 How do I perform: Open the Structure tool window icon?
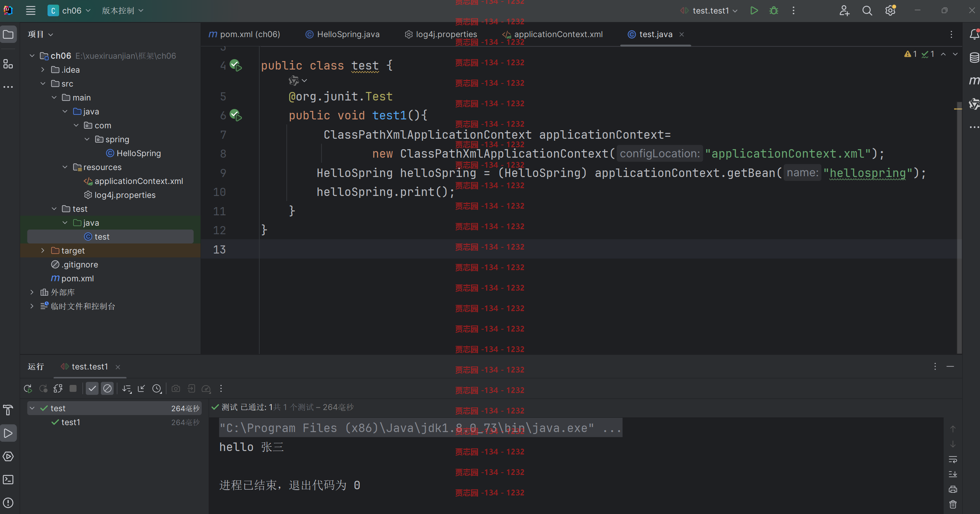tap(8, 64)
